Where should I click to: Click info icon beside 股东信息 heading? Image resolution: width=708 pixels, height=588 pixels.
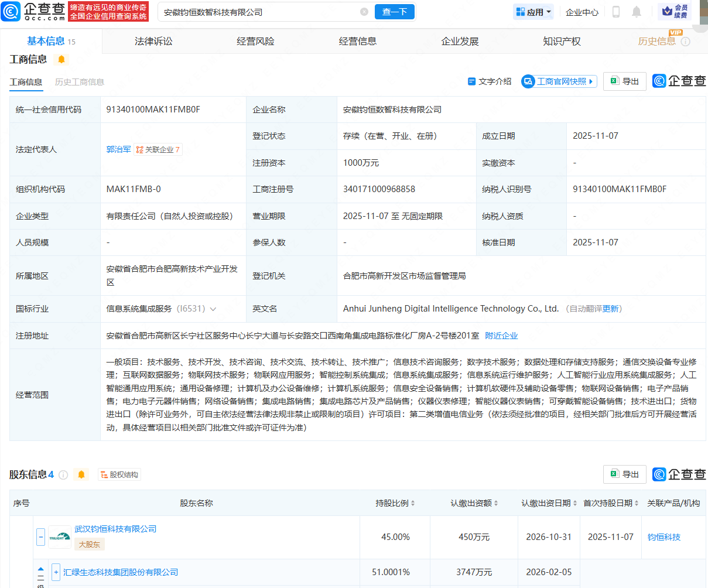click(x=63, y=474)
